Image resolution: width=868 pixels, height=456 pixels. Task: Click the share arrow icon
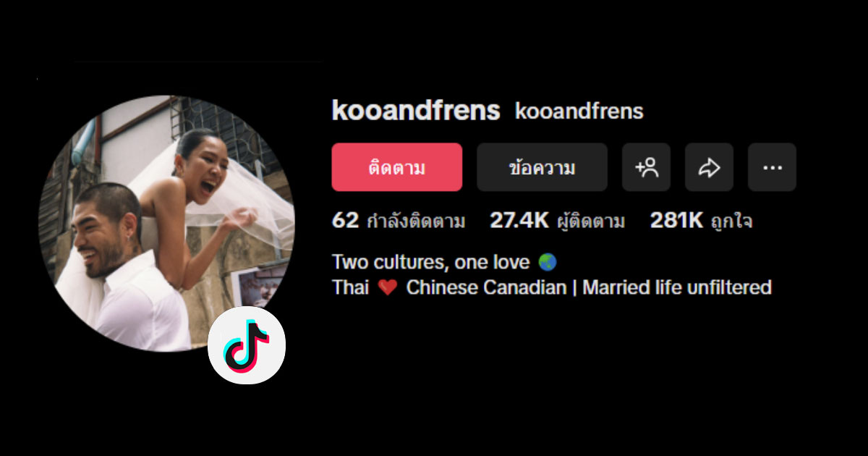coord(709,167)
